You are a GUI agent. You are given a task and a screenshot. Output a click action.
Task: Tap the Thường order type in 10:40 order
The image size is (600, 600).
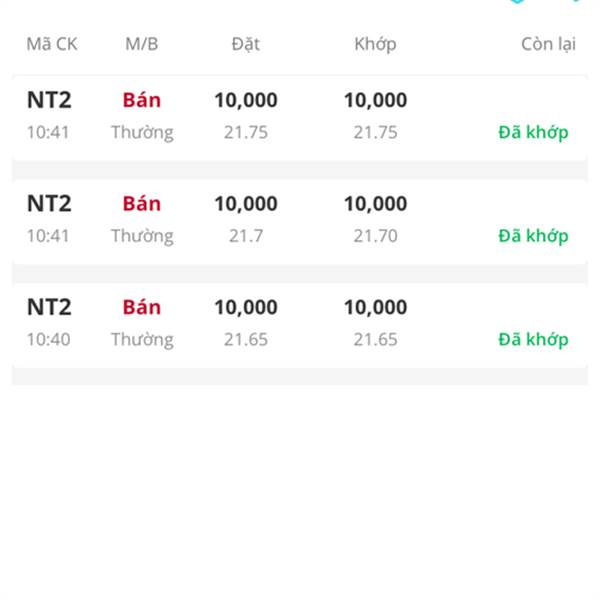click(x=142, y=340)
